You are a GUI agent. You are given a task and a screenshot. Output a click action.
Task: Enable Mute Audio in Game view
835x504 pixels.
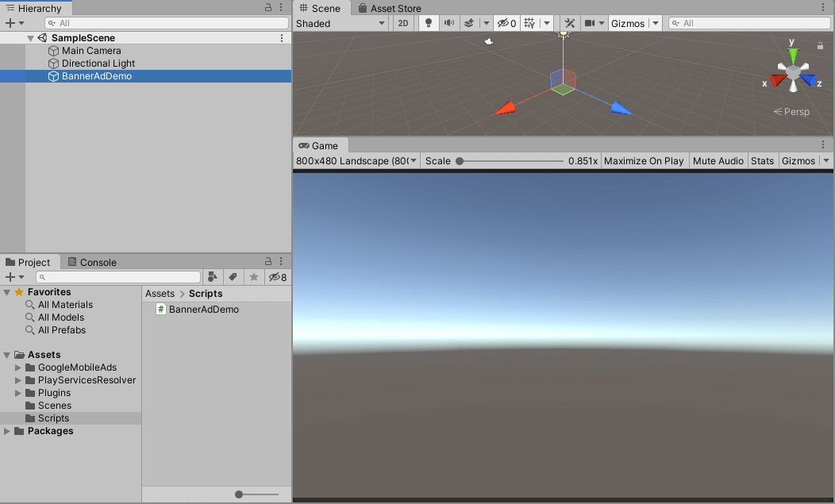[x=718, y=160]
